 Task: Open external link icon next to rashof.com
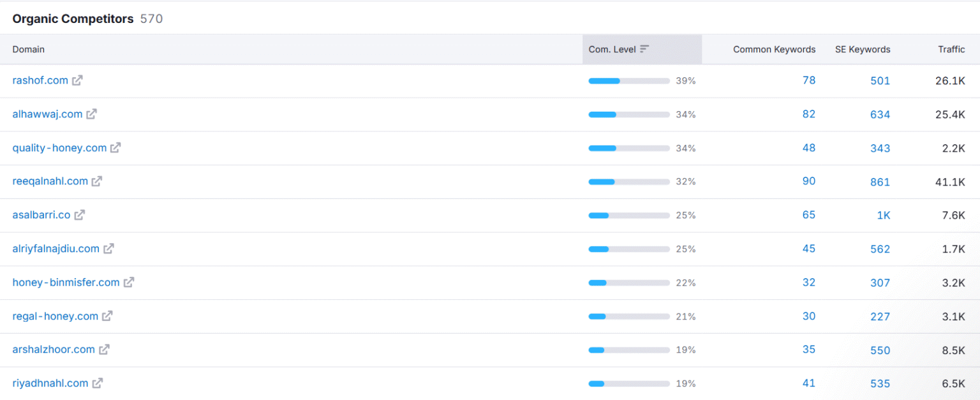pyautogui.click(x=77, y=80)
